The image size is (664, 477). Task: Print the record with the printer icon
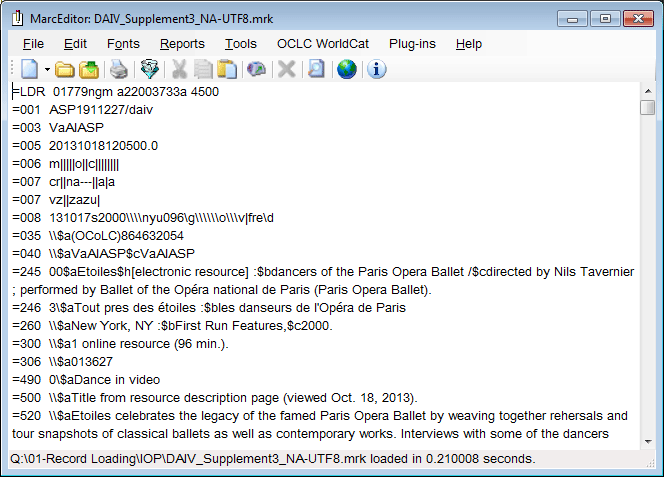(x=119, y=69)
